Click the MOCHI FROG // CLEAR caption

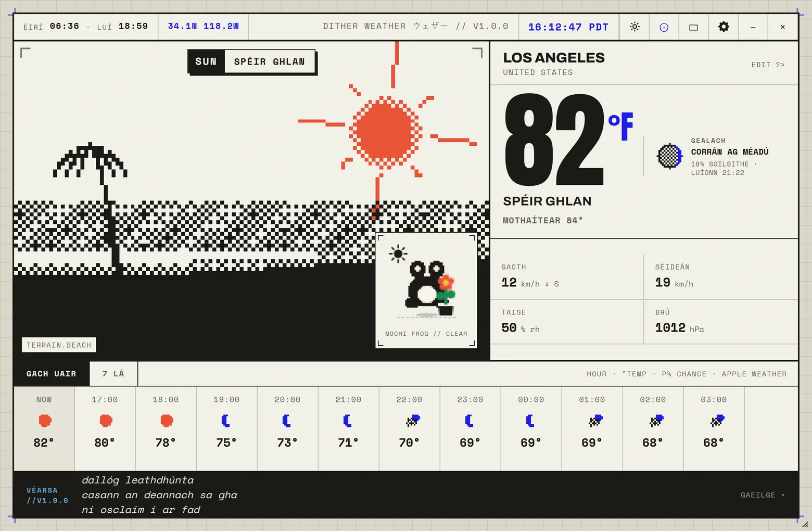click(x=426, y=334)
